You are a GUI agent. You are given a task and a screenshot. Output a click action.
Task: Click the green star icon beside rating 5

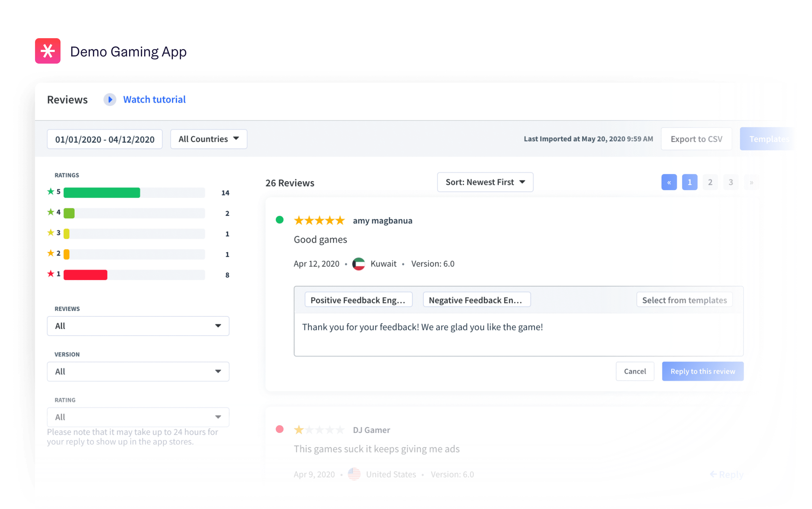point(50,192)
